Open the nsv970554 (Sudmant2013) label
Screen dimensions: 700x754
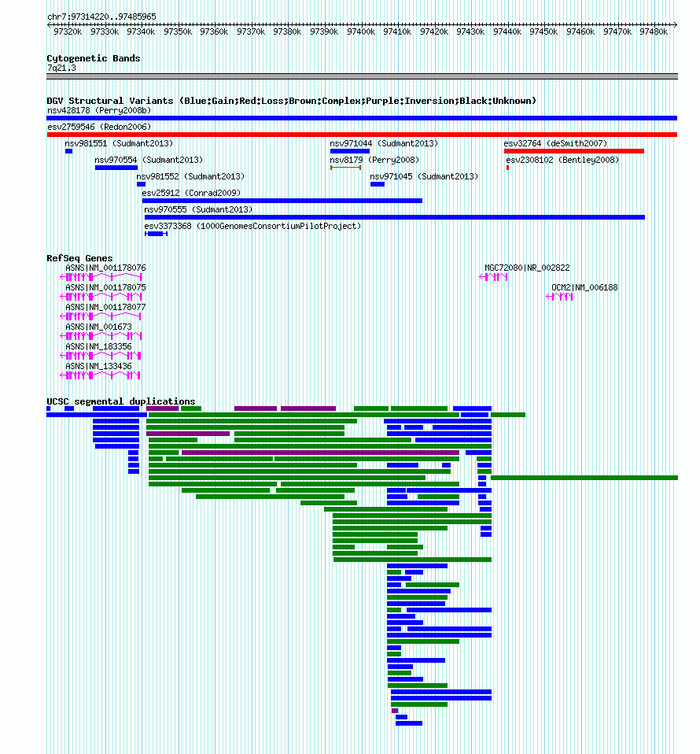149,160
